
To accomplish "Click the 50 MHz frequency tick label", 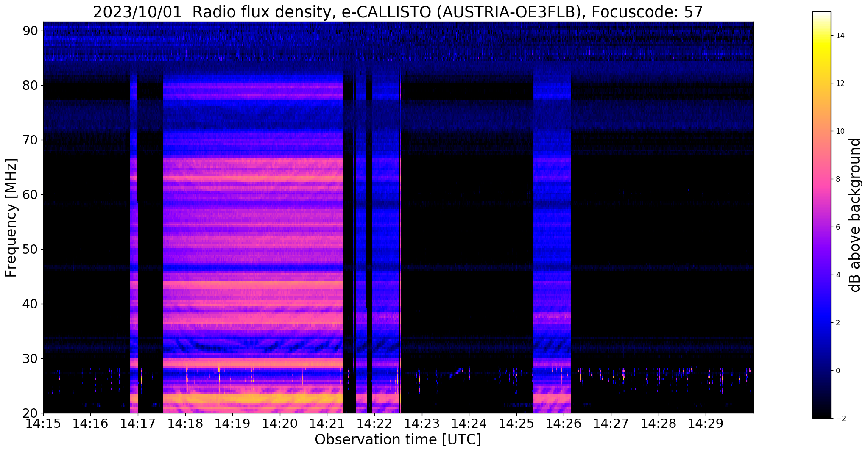I will pos(31,249).
